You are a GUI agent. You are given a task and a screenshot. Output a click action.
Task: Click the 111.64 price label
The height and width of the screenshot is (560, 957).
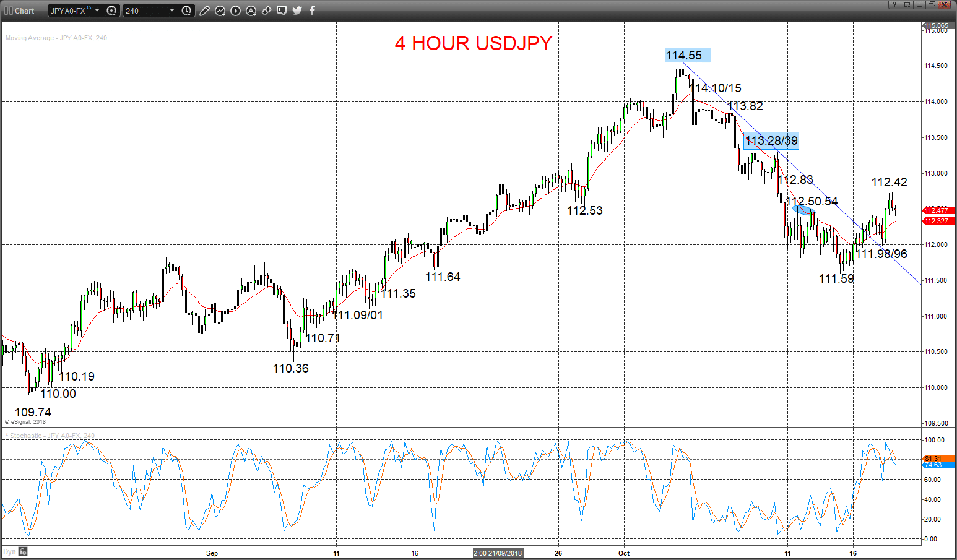pyautogui.click(x=443, y=277)
